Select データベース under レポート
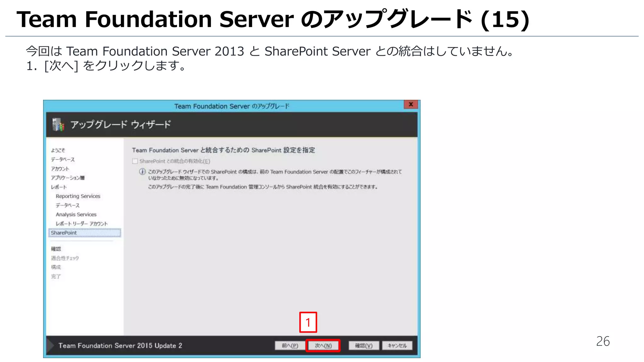The image size is (644, 362). pyautogui.click(x=68, y=205)
